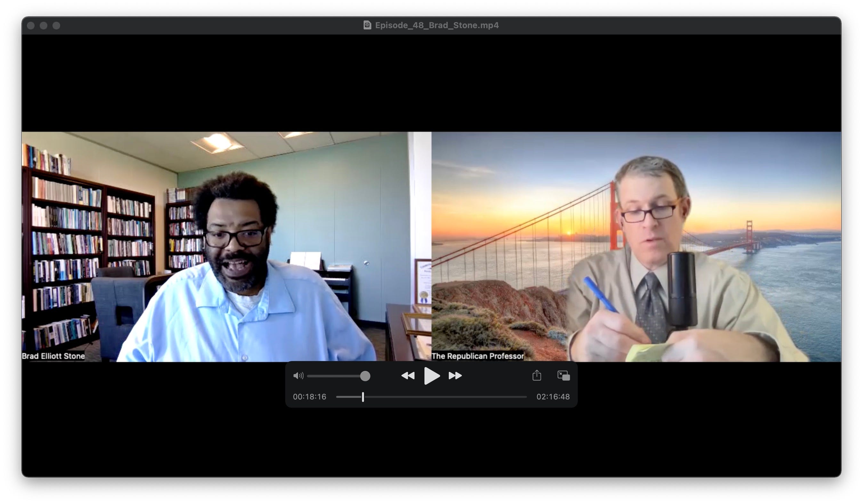This screenshot has height=504, width=863.
Task: Zoom the video window to full screen
Action: pyautogui.click(x=57, y=26)
